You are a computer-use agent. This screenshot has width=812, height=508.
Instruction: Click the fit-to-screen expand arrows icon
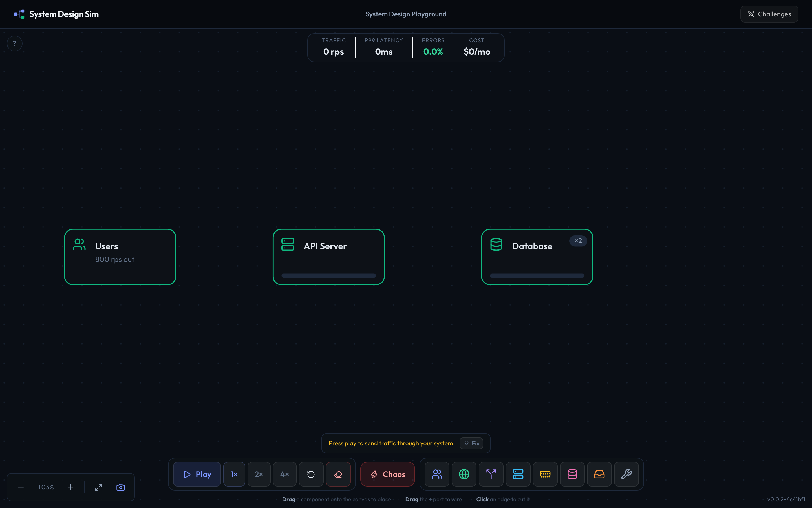(98, 487)
